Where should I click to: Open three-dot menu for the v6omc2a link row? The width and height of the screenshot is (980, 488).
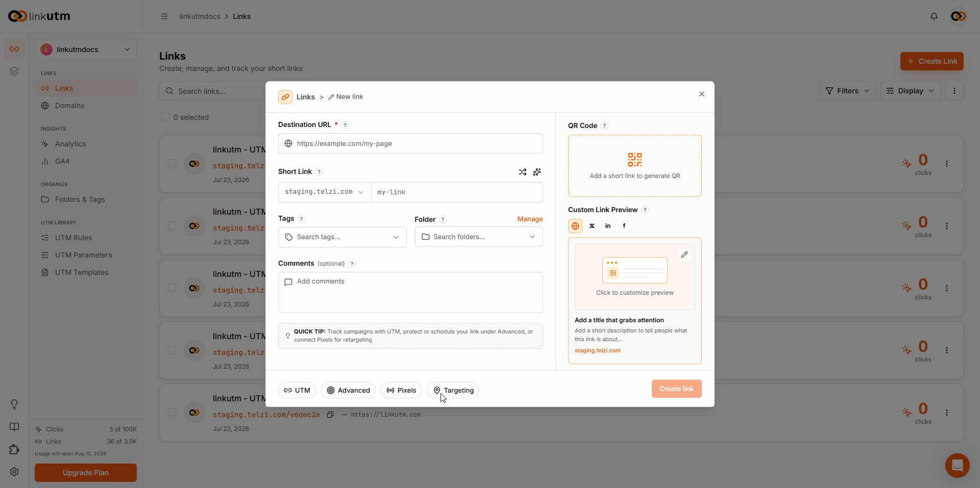tap(947, 413)
